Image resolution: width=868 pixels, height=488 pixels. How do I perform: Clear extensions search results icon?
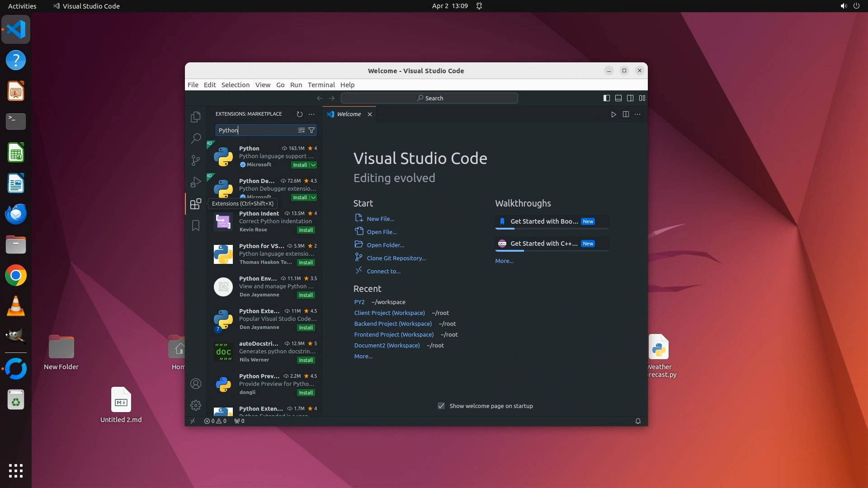click(301, 130)
